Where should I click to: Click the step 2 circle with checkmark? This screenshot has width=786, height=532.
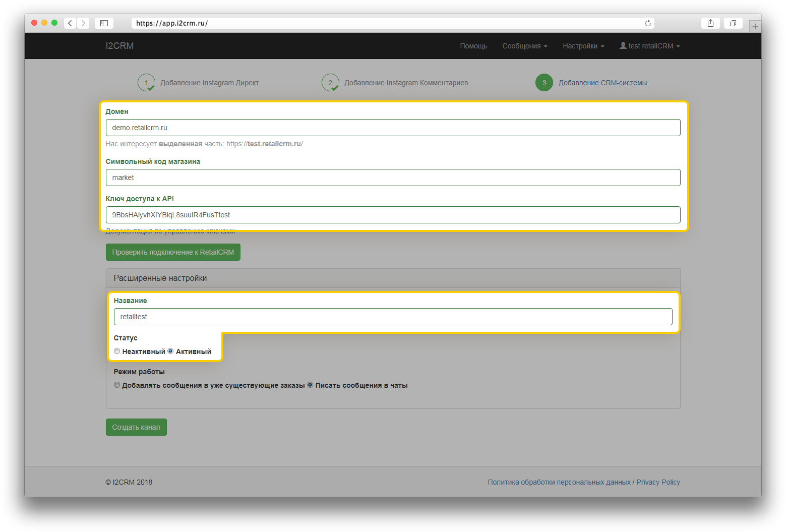pos(330,83)
